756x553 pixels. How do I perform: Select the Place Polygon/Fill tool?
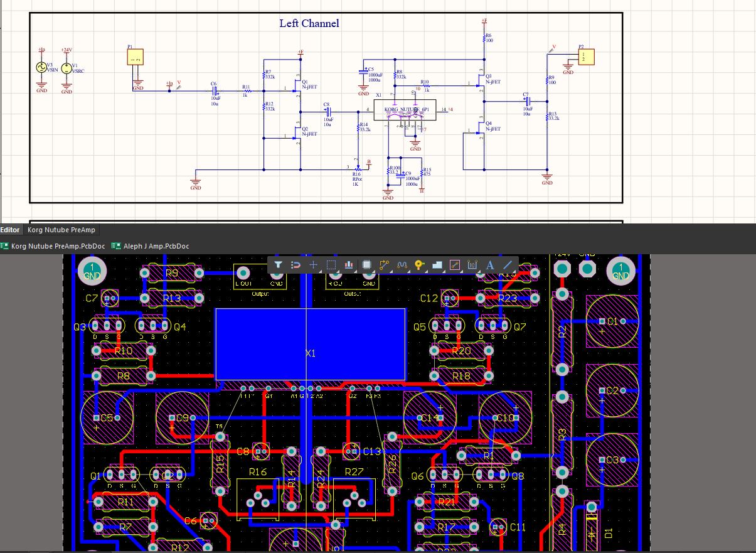[438, 265]
